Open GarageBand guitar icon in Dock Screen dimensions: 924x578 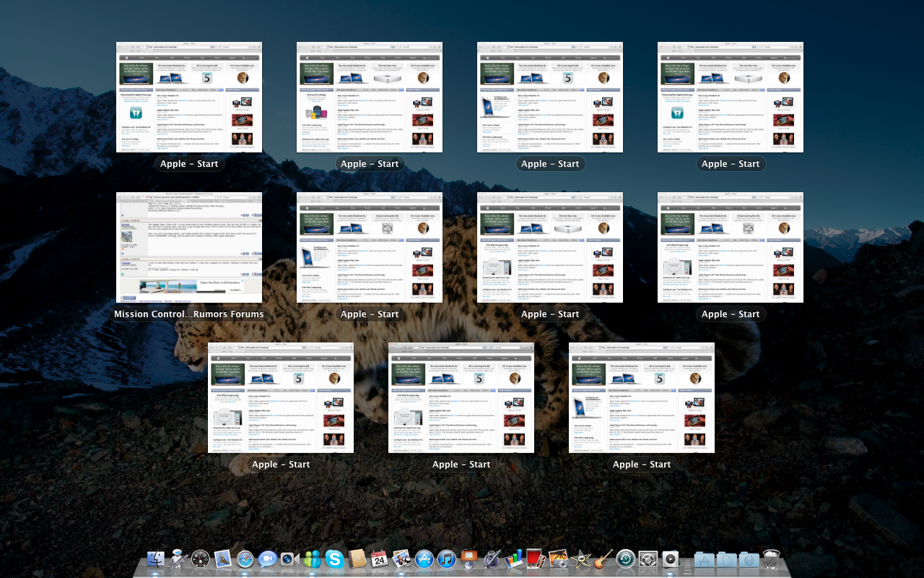coord(603,559)
